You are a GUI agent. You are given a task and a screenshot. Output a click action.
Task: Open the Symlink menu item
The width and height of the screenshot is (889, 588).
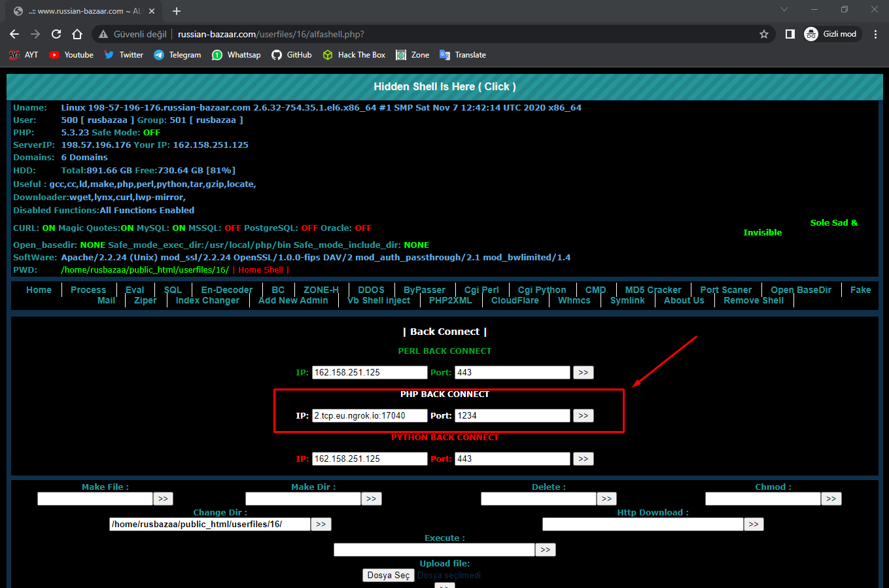(x=627, y=300)
